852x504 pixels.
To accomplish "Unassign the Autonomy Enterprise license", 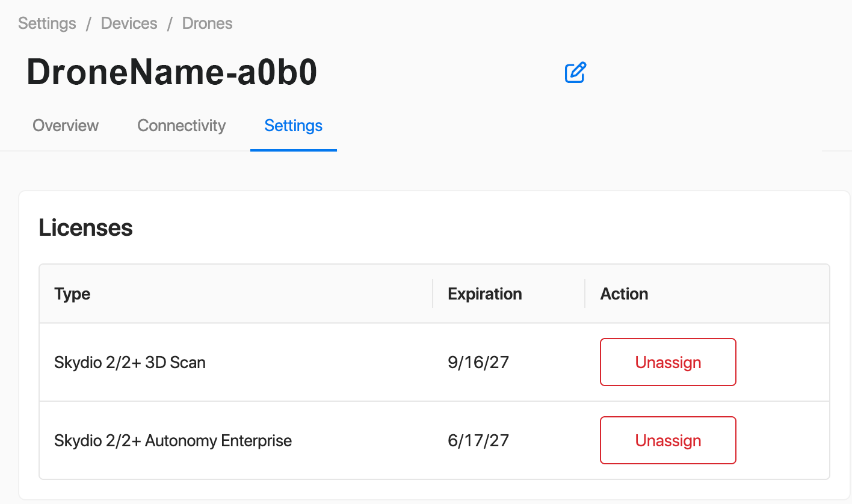I will (668, 440).
